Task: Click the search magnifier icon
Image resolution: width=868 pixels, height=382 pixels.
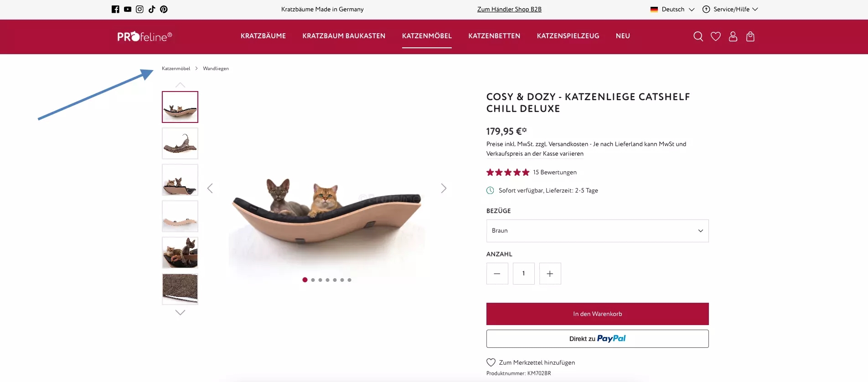Action: [698, 36]
